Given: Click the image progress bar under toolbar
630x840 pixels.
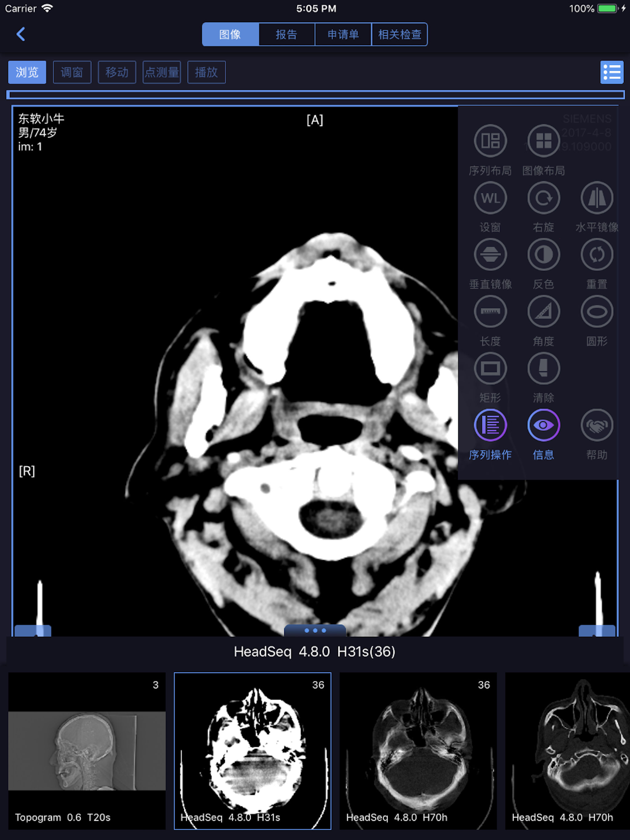Looking at the screenshot, I should (315, 95).
